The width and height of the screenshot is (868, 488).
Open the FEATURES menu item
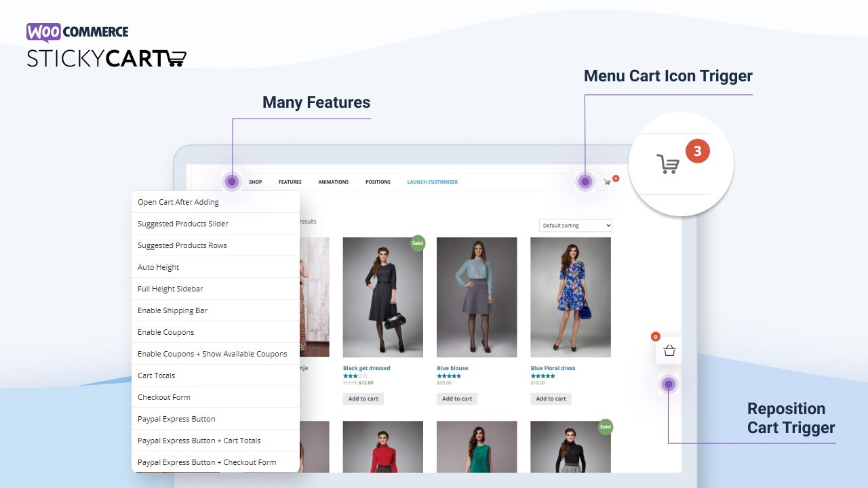(290, 182)
